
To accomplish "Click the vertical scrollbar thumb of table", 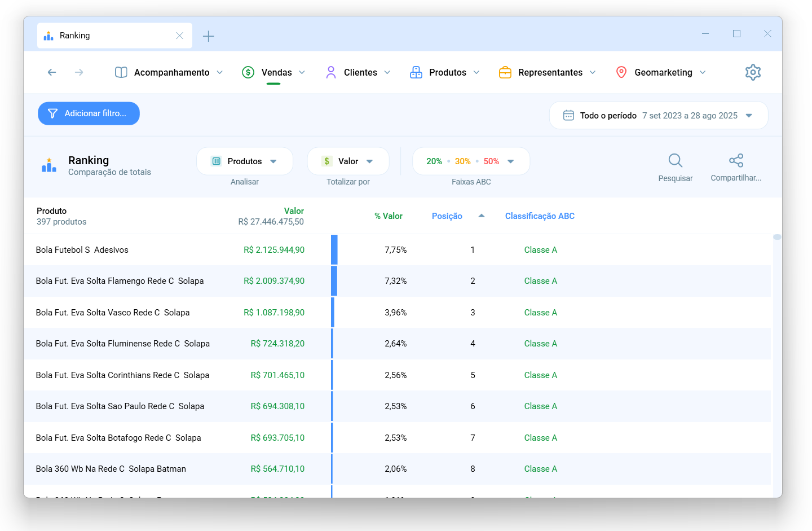I will coord(777,237).
